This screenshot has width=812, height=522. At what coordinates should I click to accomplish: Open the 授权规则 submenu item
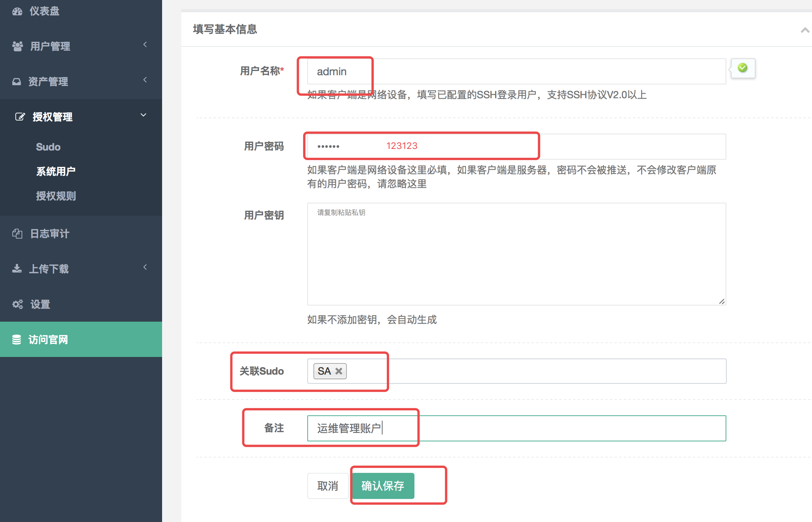(56, 196)
